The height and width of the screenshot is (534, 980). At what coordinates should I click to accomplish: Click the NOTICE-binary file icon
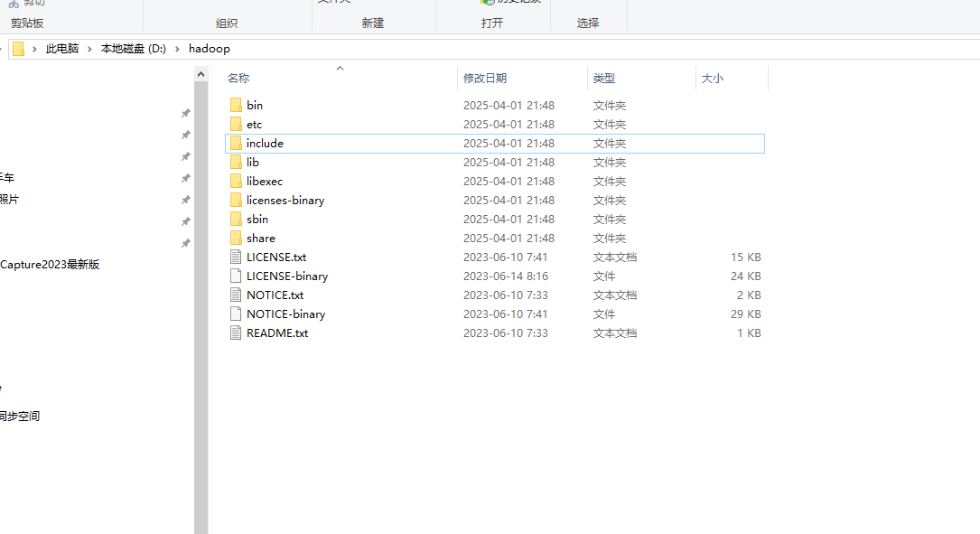click(x=236, y=314)
